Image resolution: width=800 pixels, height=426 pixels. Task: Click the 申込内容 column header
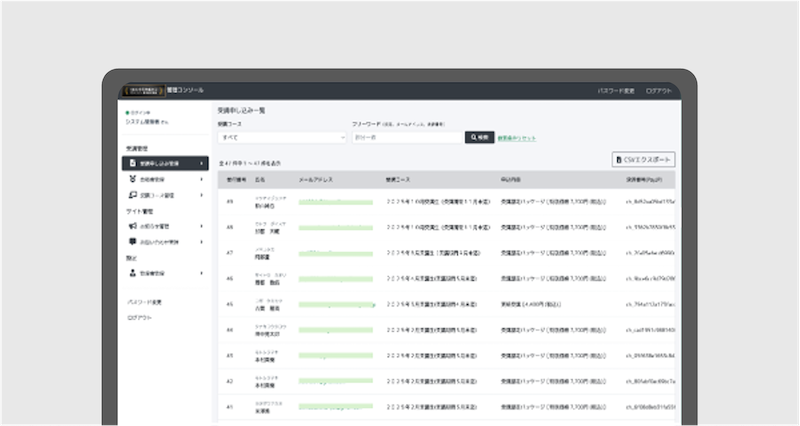tap(511, 180)
